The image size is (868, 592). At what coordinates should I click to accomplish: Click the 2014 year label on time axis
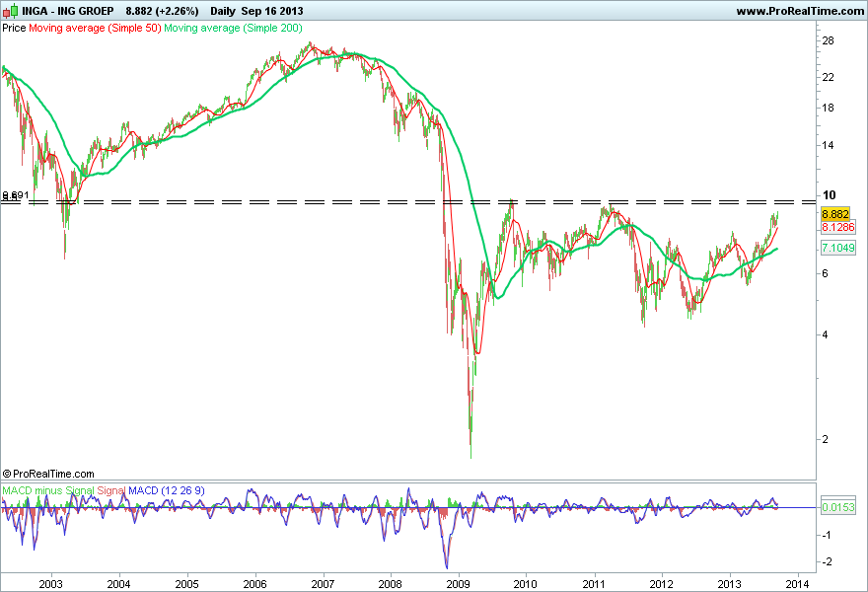[x=798, y=584]
